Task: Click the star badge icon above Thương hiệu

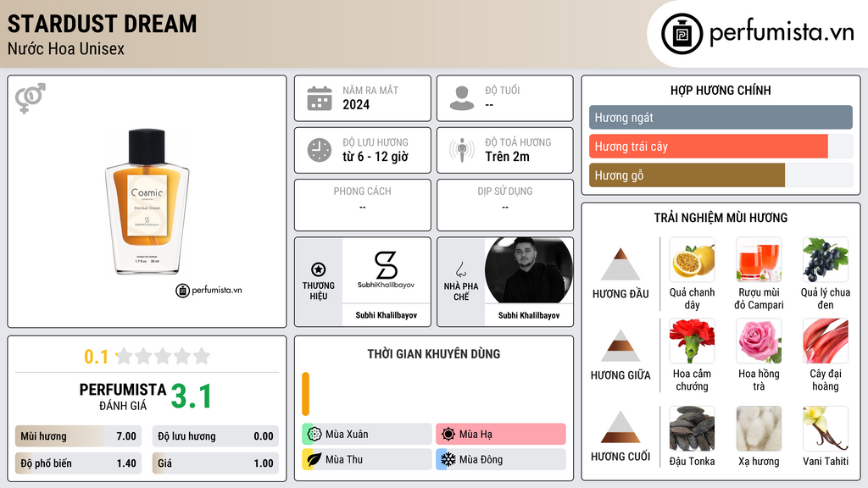Action: click(x=319, y=269)
